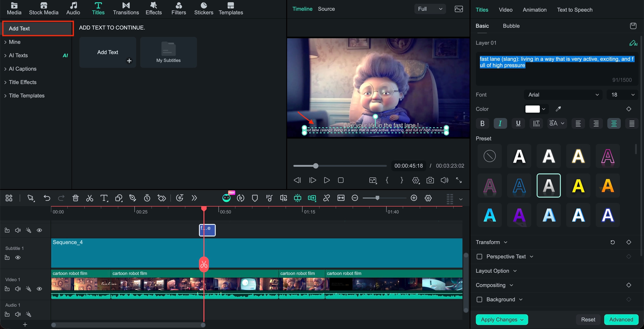Open AI text editing pen icon
This screenshot has height=329, width=644.
click(x=633, y=43)
